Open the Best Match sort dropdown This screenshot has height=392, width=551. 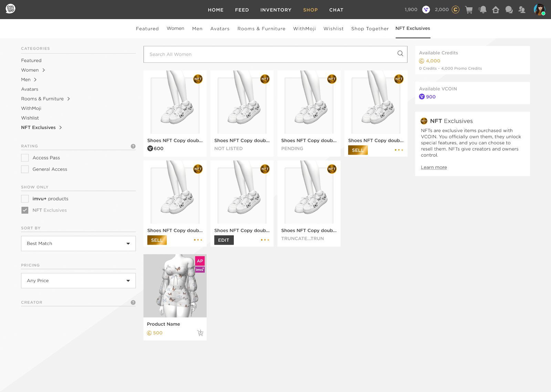(78, 243)
